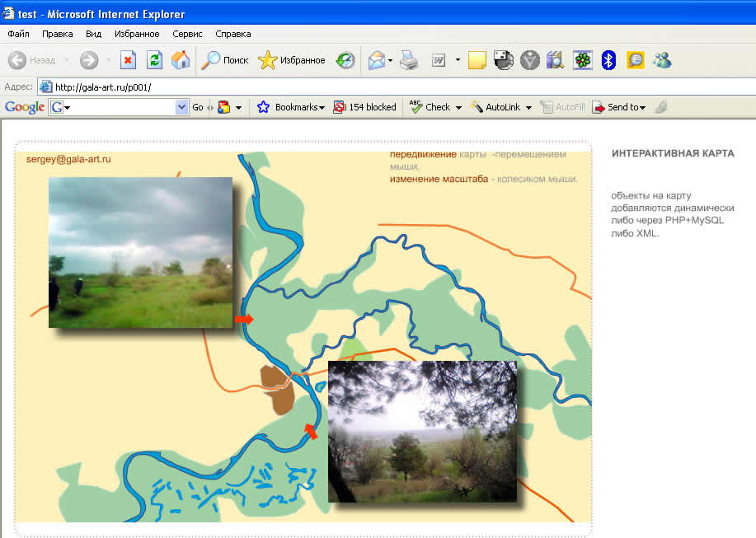Toggle the AutoLink option in Google toolbar
Viewport: 756px width, 538px height.
[501, 107]
